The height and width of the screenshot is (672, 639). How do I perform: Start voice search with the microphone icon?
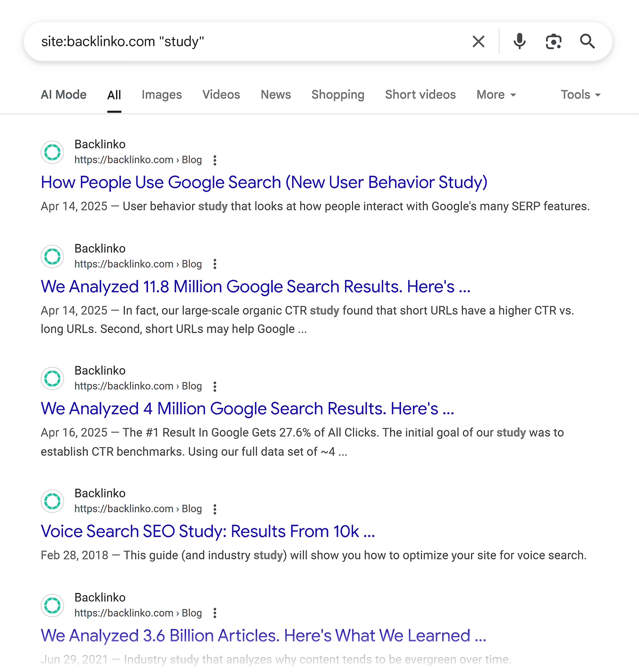(x=519, y=41)
